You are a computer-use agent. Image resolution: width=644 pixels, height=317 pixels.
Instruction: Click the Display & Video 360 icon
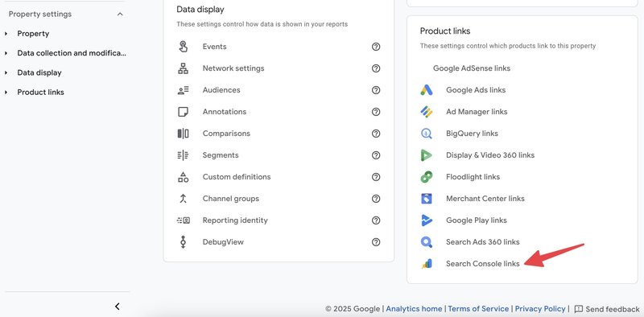click(x=427, y=155)
